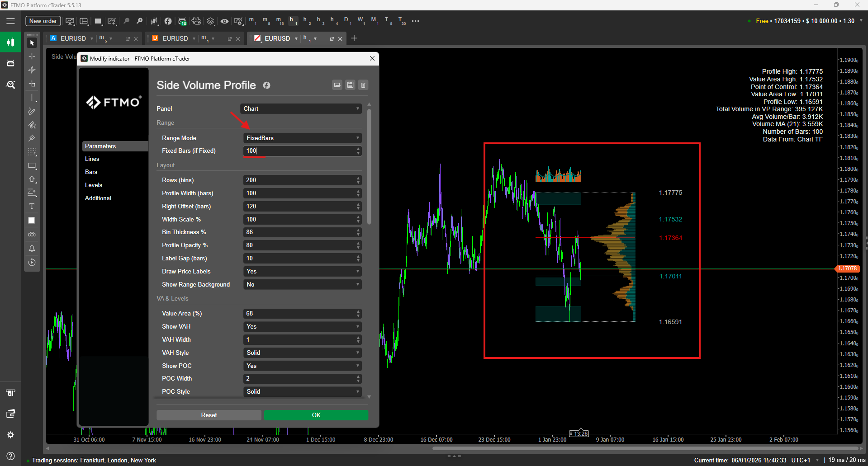Pick the white color swatch in toolbar
The height and width of the screenshot is (466, 868).
[x=32, y=221]
